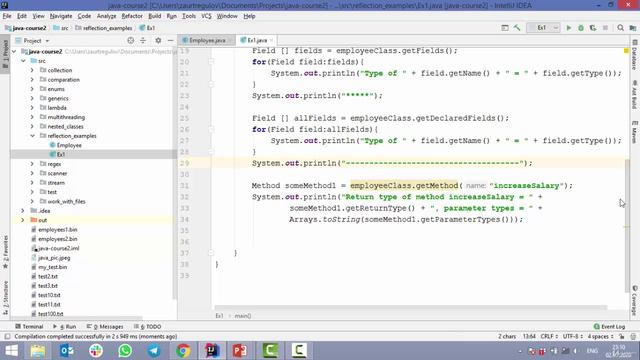Viewport: 640px width, 360px height.
Task: Open the File menu
Action: click(x=7, y=16)
